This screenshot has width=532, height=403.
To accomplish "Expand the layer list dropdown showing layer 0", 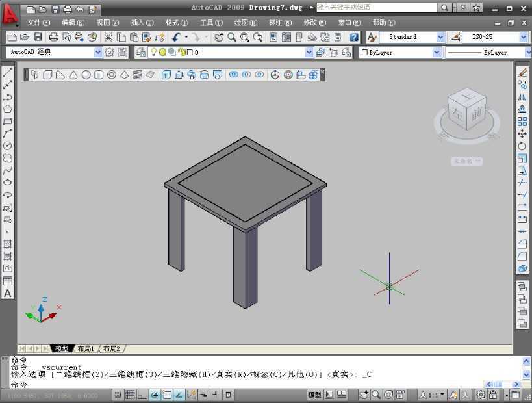I will (x=309, y=52).
